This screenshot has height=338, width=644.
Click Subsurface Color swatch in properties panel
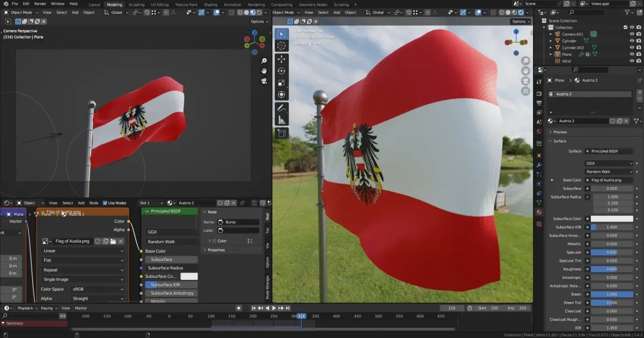612,218
